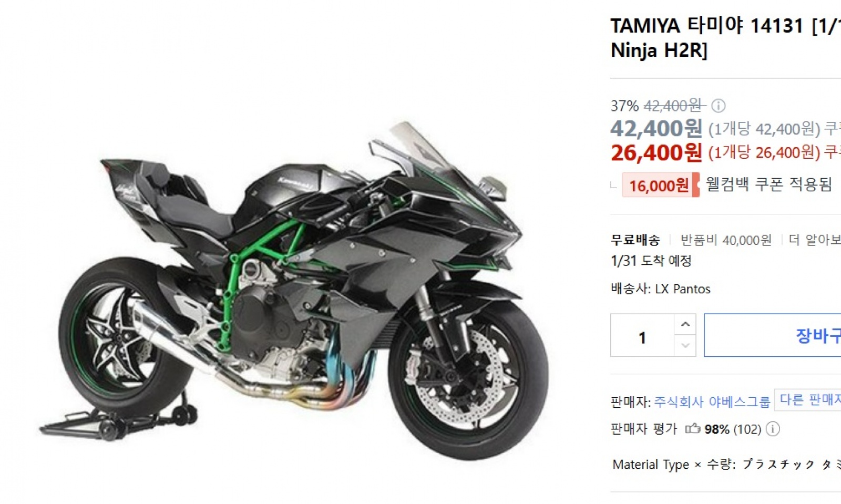Click the 16,000원 welcome-back coupon badge
This screenshot has height=504, width=841.
pyautogui.click(x=660, y=185)
